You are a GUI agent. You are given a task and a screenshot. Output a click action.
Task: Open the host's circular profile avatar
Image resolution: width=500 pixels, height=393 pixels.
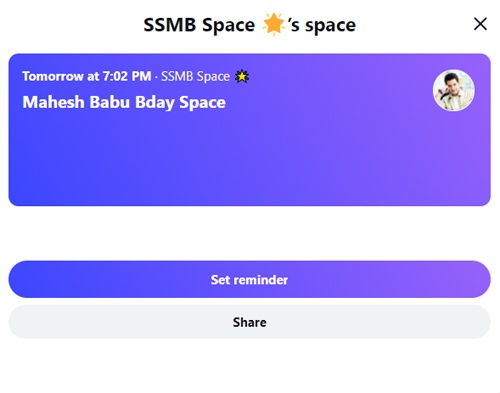[454, 90]
